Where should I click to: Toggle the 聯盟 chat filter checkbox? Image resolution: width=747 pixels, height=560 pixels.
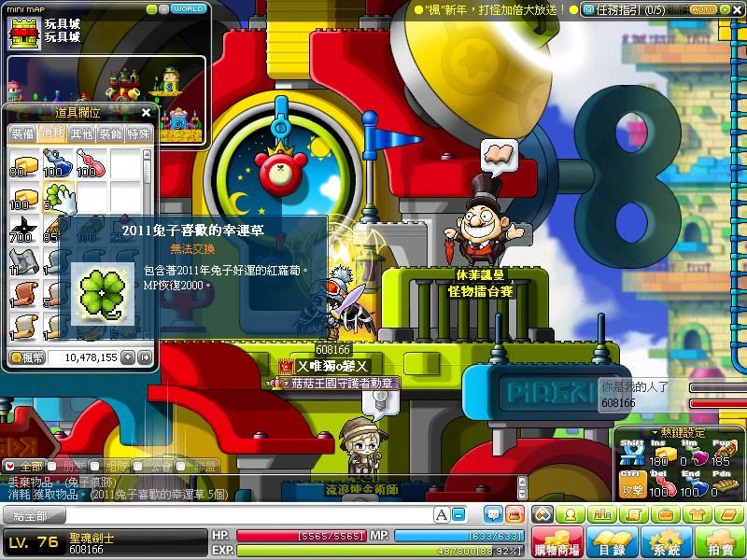181,467
